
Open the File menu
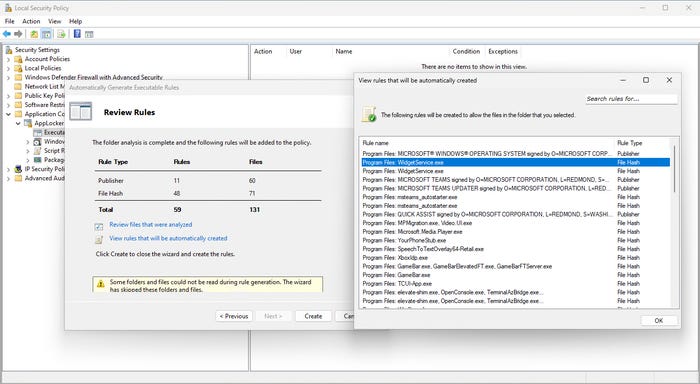[9, 21]
